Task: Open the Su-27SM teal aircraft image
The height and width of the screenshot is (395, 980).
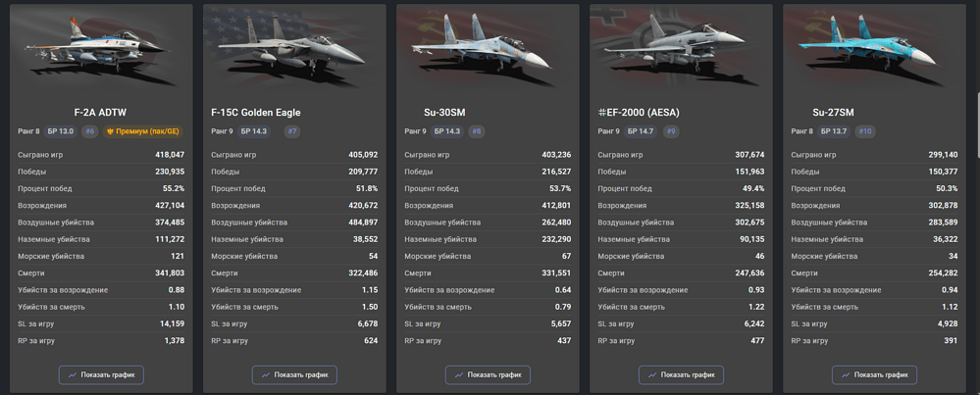Action: click(867, 47)
